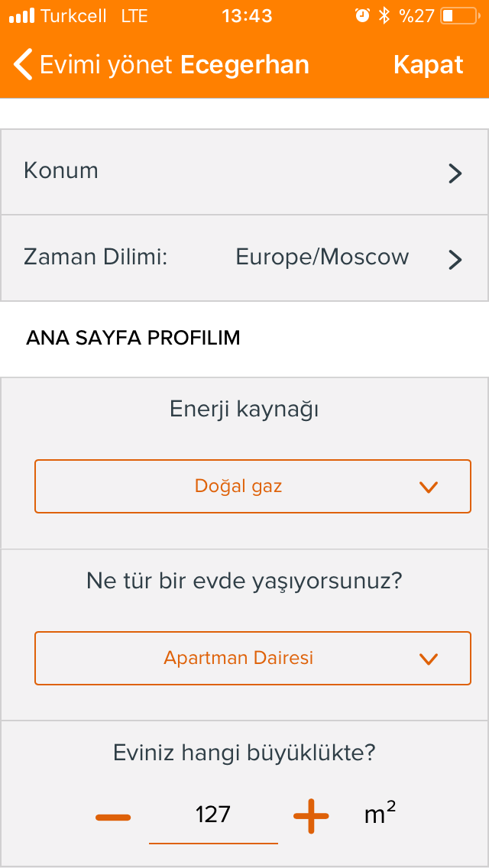
Task: Tap the Ecegerhan home title
Action: tap(244, 65)
